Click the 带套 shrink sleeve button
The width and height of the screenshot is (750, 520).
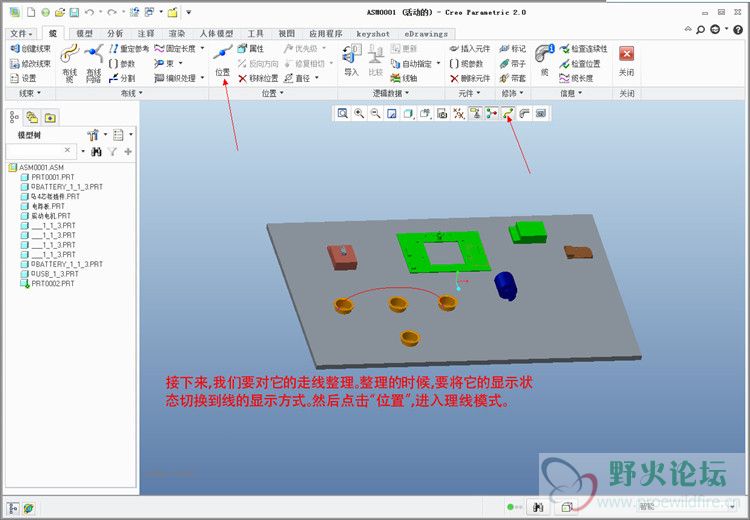pyautogui.click(x=512, y=78)
